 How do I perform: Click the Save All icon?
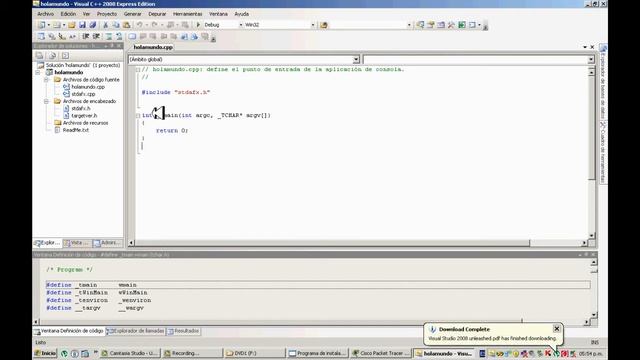[x=93, y=25]
